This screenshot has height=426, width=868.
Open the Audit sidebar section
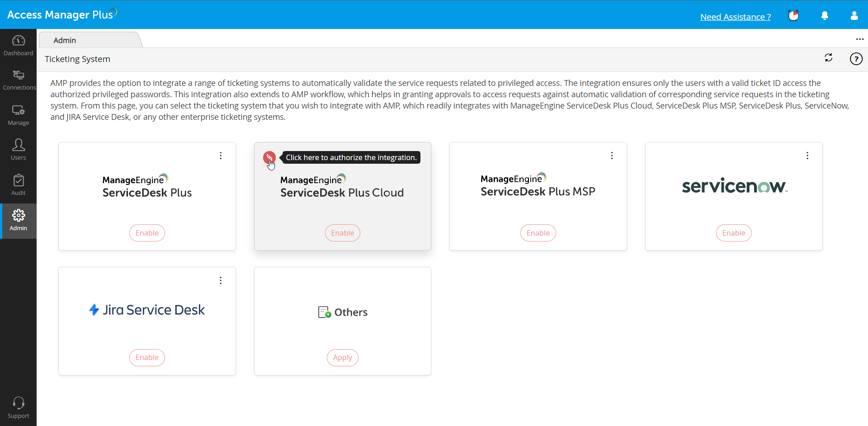[x=18, y=185]
